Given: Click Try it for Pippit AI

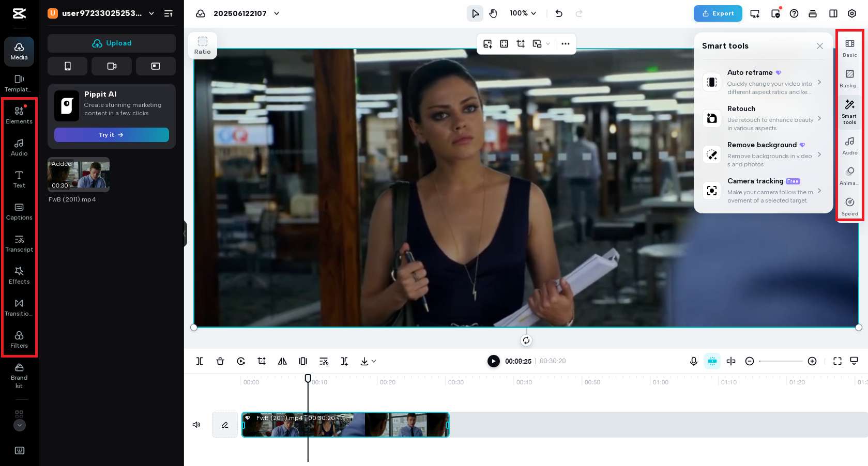Looking at the screenshot, I should tap(112, 135).
